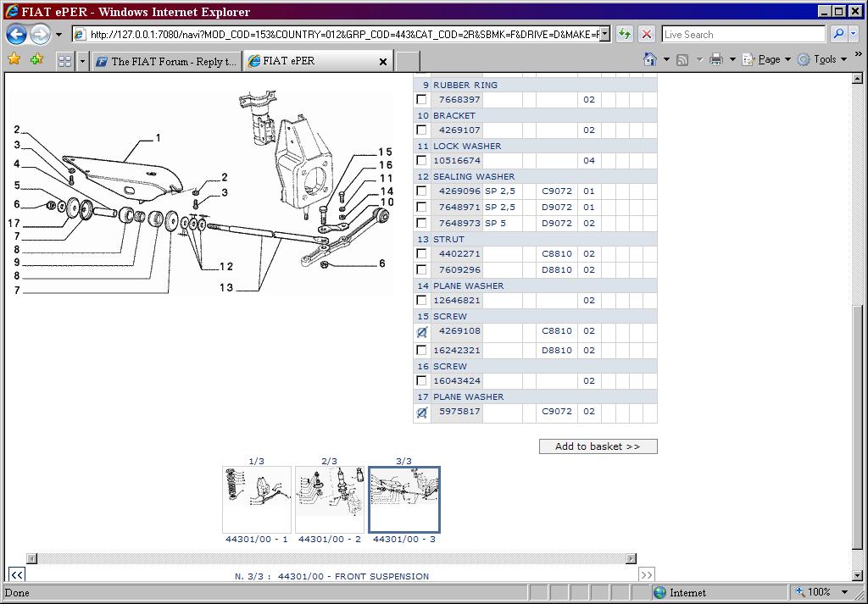Go to the next drawing with the >> button
The image size is (868, 604).
click(646, 574)
